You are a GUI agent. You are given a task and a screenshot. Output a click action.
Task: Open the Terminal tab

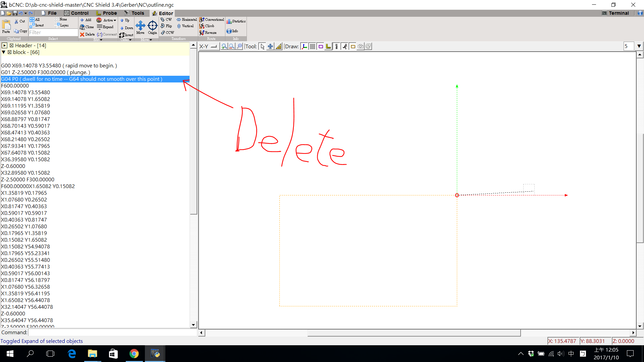click(x=615, y=13)
